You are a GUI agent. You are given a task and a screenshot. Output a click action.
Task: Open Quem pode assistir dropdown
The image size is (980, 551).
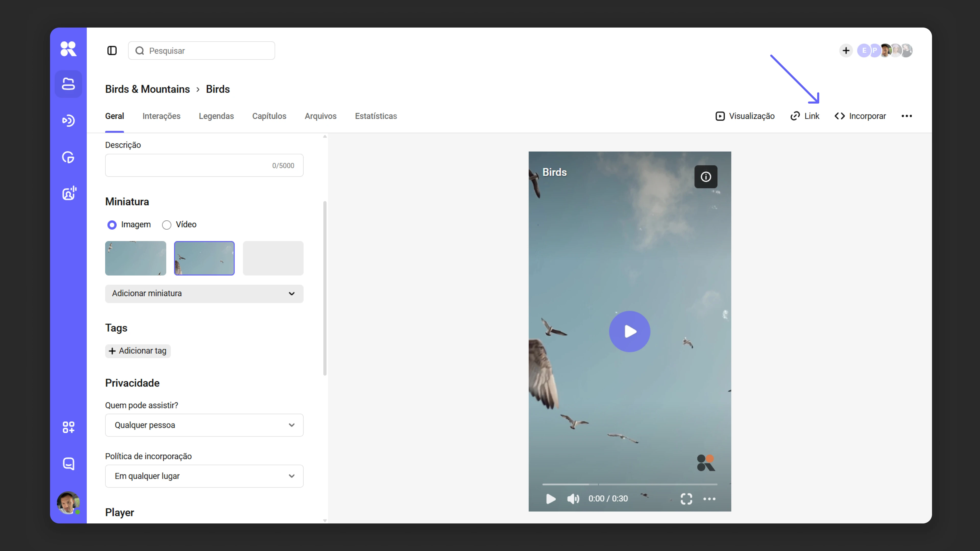click(x=204, y=425)
